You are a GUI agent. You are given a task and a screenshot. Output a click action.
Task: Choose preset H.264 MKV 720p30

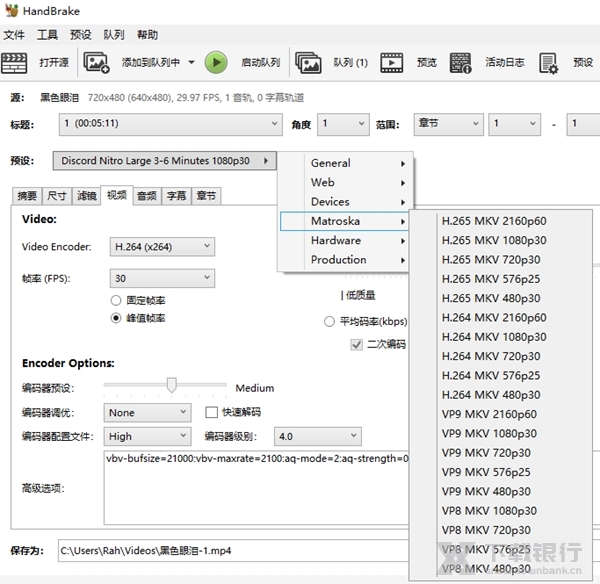491,356
